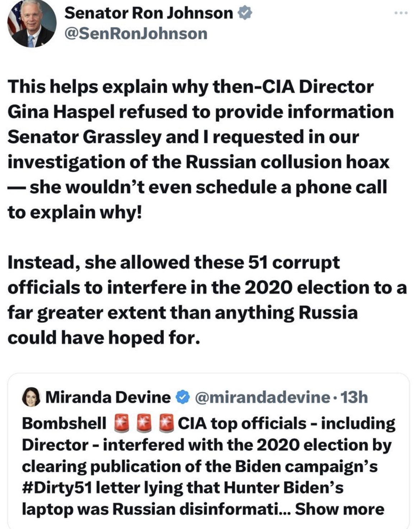Click "CIA top officials" in the quoted post
This screenshot has height=529, width=420.
click(x=242, y=423)
